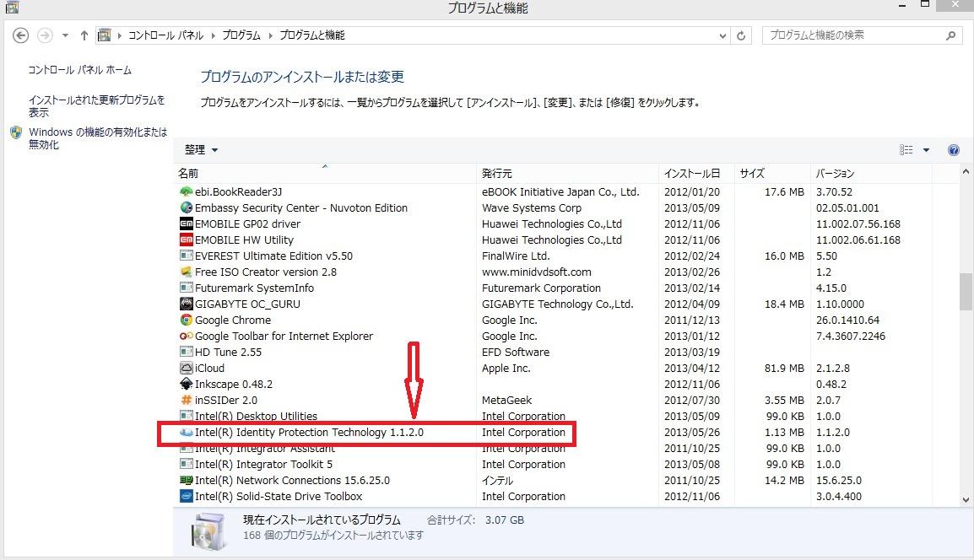This screenshot has height=560, width=974.
Task: Click HD Tune 2.55 icon
Action: (186, 352)
